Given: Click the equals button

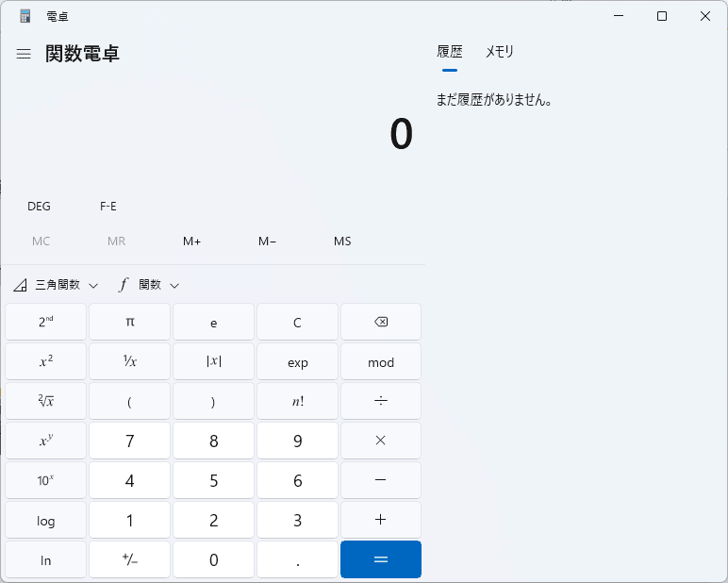Looking at the screenshot, I should [x=380, y=559].
